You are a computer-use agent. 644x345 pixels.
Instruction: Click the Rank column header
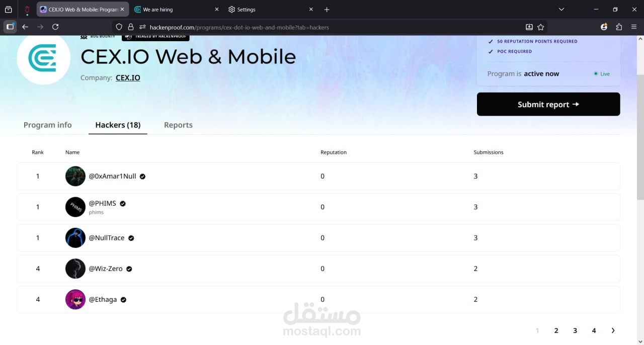pyautogui.click(x=38, y=152)
